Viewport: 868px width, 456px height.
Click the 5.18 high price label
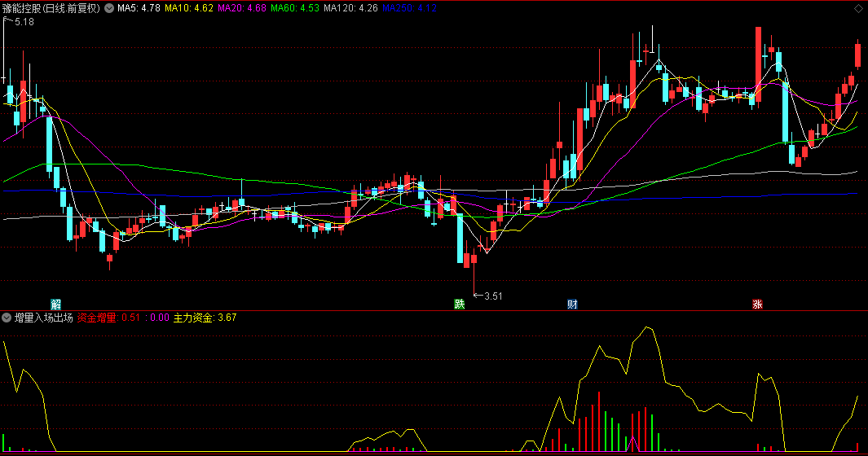24,22
